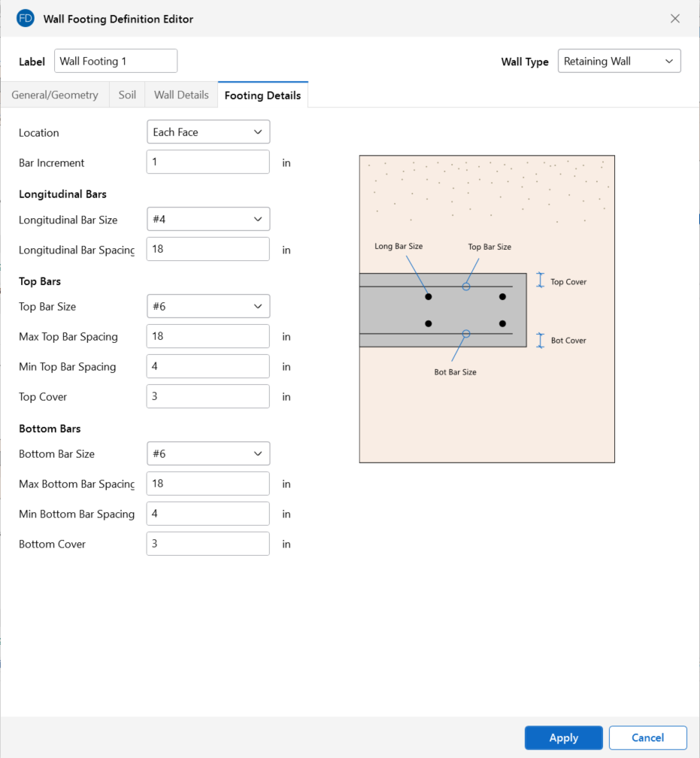This screenshot has height=758, width=700.
Task: Open the Top Bar Size dropdown
Action: coord(208,307)
